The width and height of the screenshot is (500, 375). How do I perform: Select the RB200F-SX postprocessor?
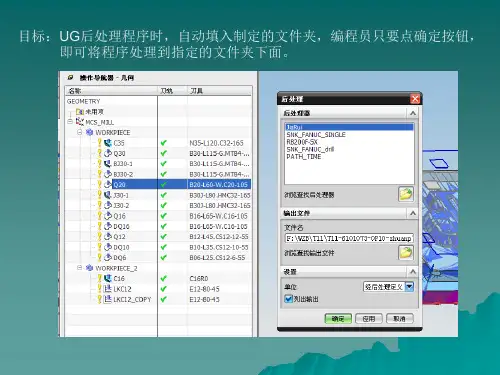click(x=302, y=142)
